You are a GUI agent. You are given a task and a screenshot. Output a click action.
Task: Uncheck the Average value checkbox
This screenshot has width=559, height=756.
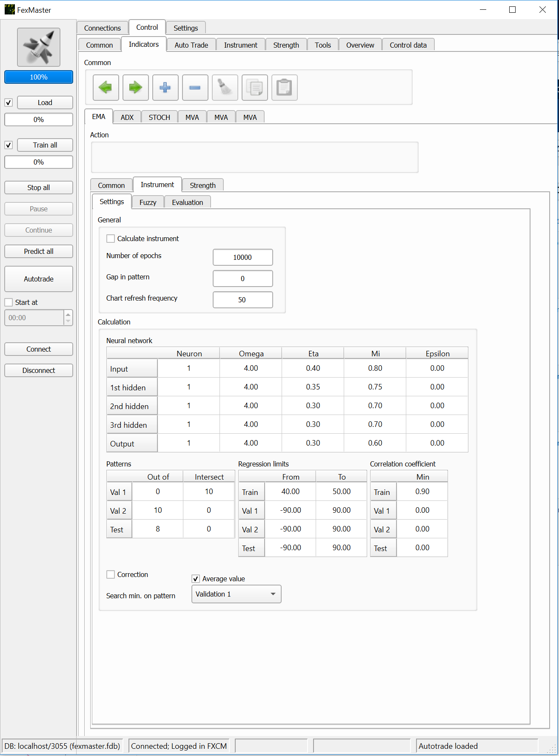[x=196, y=579]
